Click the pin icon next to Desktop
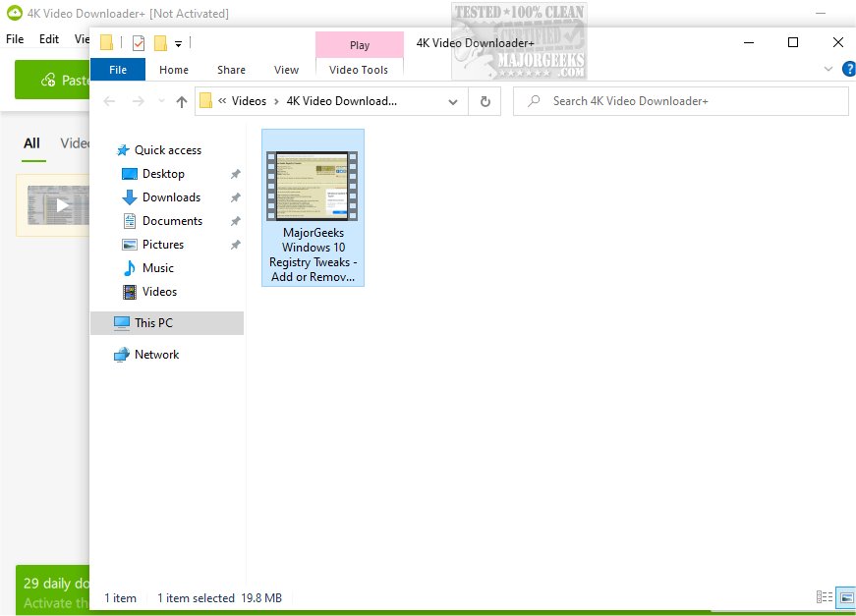856x616 pixels. pos(235,174)
